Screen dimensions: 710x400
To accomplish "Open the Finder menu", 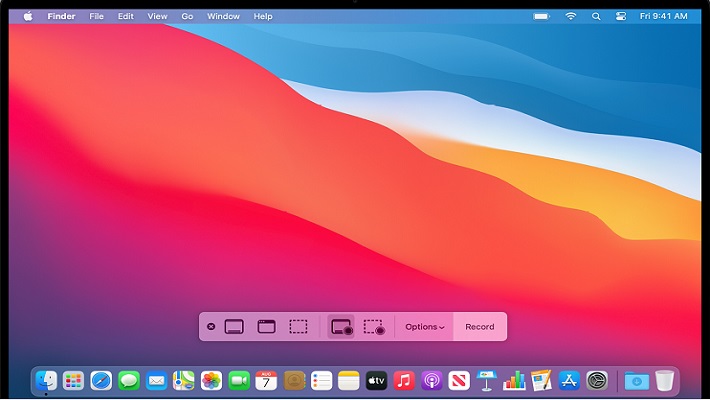I will coord(61,16).
